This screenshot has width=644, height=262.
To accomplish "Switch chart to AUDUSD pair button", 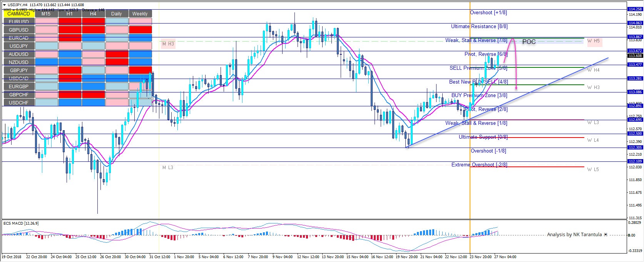I will (x=18, y=54).
